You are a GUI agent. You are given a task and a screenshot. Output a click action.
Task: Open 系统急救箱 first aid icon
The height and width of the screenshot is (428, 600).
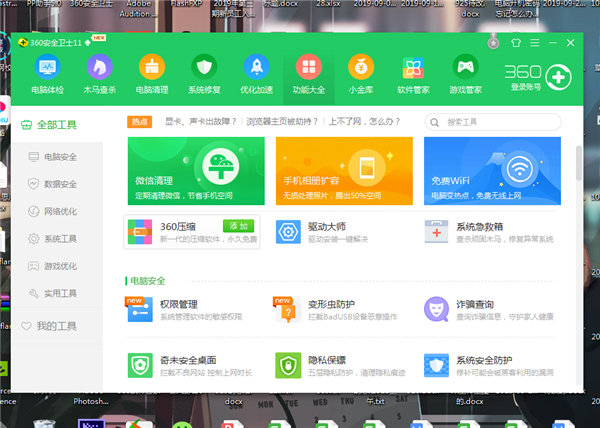pyautogui.click(x=436, y=232)
